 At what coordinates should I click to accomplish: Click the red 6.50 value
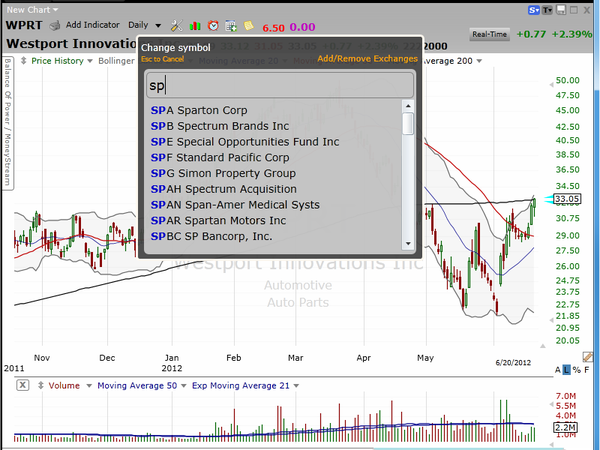274,28
